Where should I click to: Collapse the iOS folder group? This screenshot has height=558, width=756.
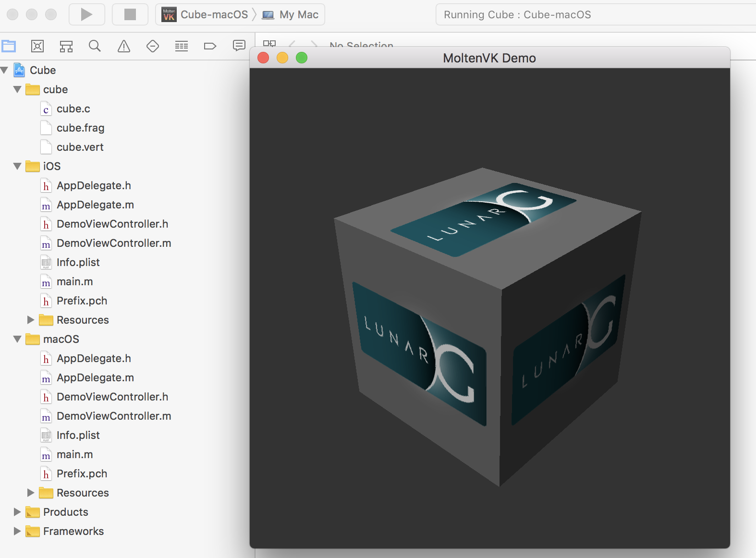tap(17, 166)
